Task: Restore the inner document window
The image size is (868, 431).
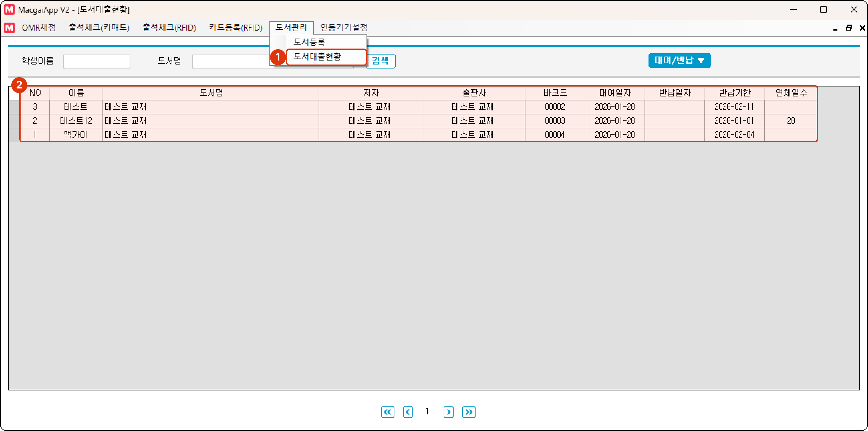Action: tap(849, 28)
